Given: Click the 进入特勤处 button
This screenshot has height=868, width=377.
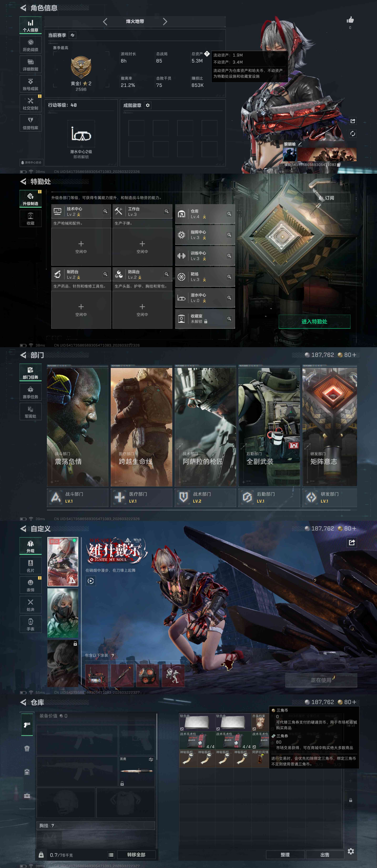Looking at the screenshot, I should click(314, 321).
